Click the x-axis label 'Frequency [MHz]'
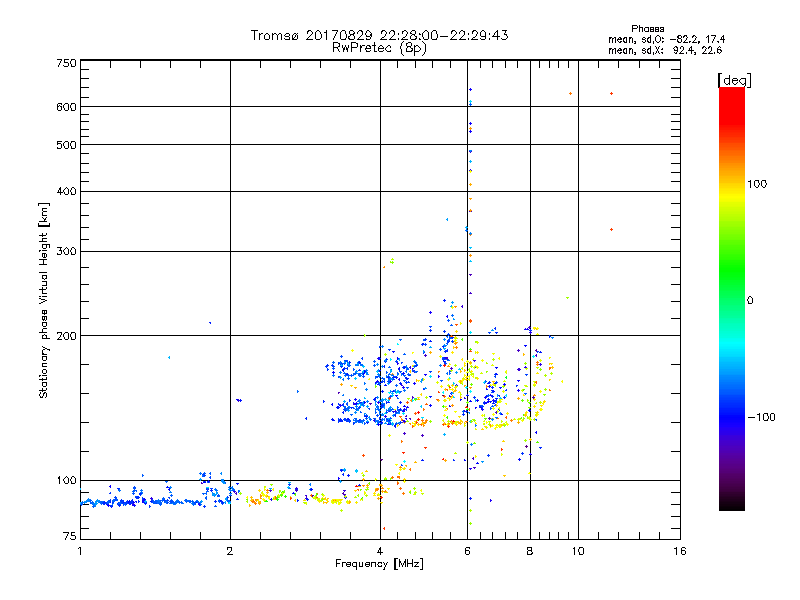The width and height of the screenshot is (800, 600). pos(379,564)
